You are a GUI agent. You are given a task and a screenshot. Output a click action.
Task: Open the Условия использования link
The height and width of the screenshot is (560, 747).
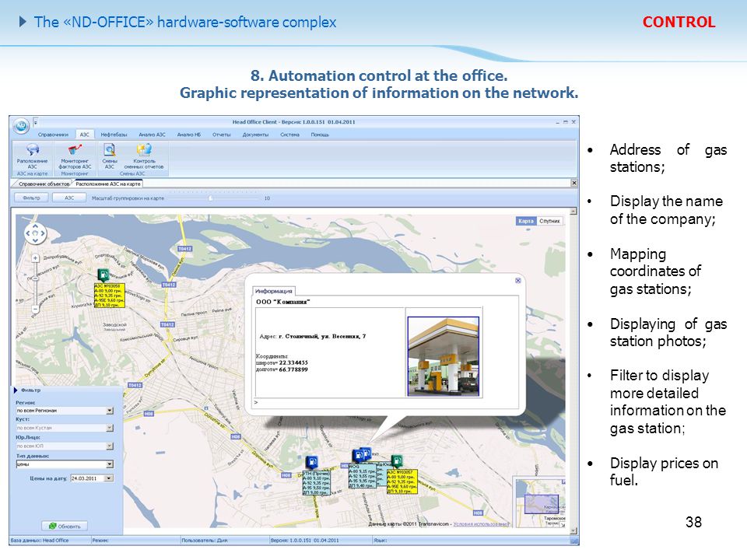pyautogui.click(x=481, y=524)
